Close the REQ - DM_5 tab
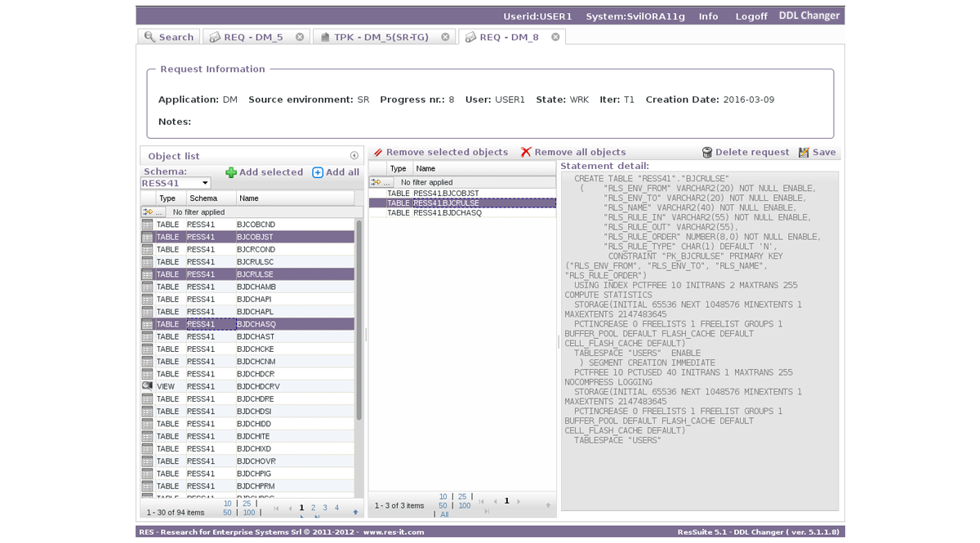Image resolution: width=980 pixels, height=543 pixels. pos(300,37)
